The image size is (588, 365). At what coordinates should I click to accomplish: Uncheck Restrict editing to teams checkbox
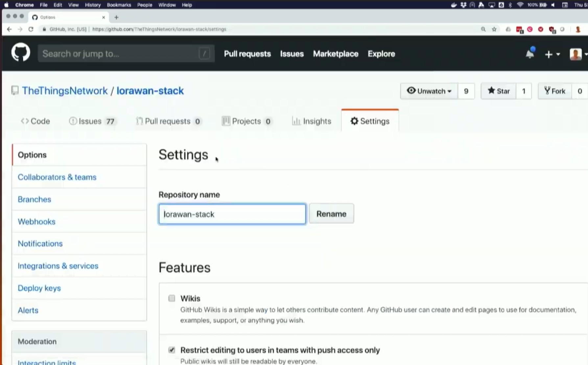172,350
